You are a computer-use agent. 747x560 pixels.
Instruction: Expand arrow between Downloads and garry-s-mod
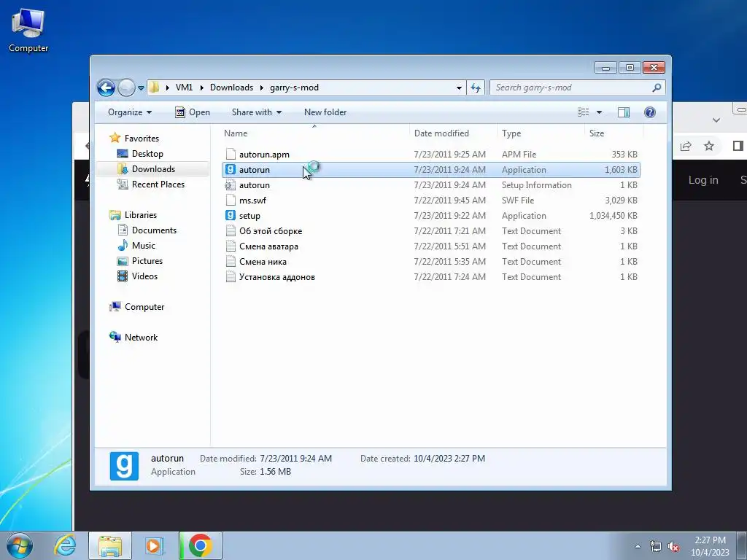(x=262, y=87)
